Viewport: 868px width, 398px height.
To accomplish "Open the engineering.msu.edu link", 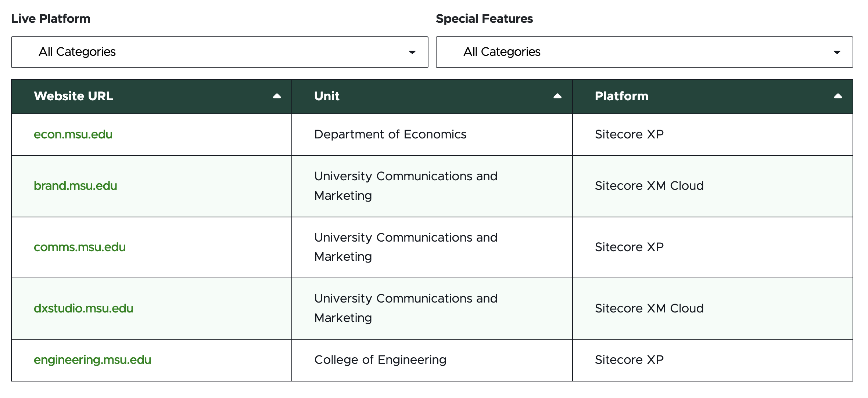I will (93, 360).
